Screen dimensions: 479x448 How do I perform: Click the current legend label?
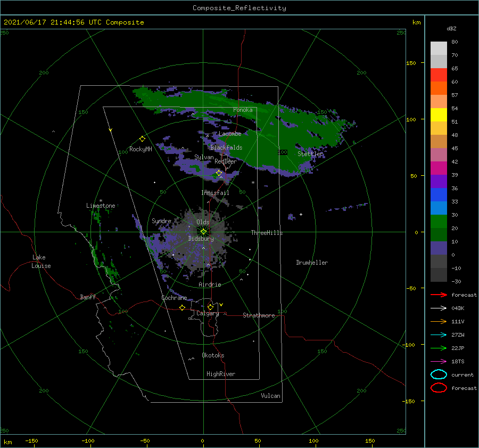click(x=463, y=374)
